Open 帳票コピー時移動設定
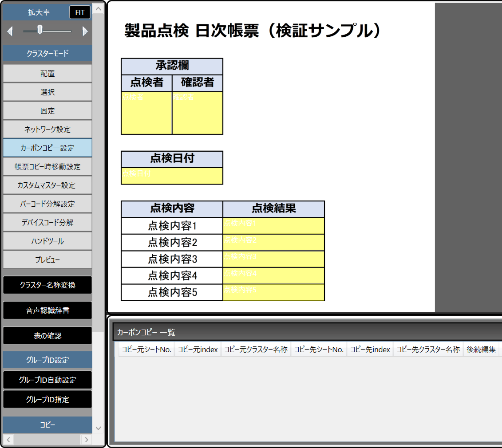Image resolution: width=502 pixels, height=448 pixels. [47, 167]
